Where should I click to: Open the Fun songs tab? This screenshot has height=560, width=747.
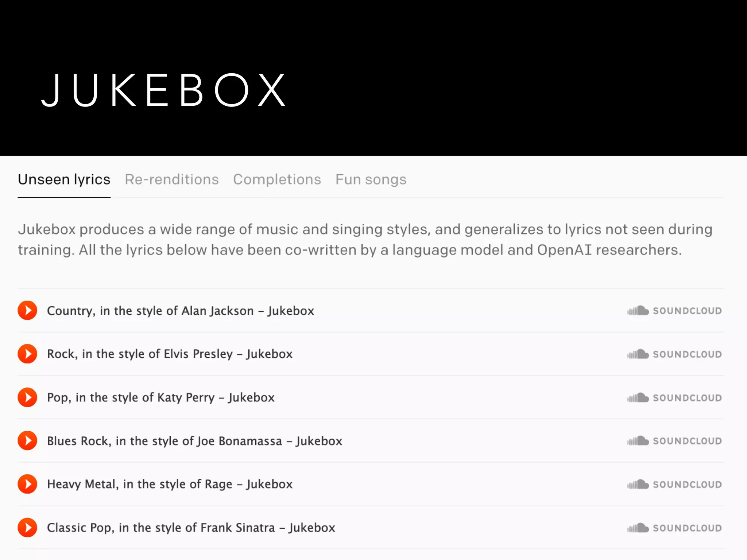click(371, 179)
